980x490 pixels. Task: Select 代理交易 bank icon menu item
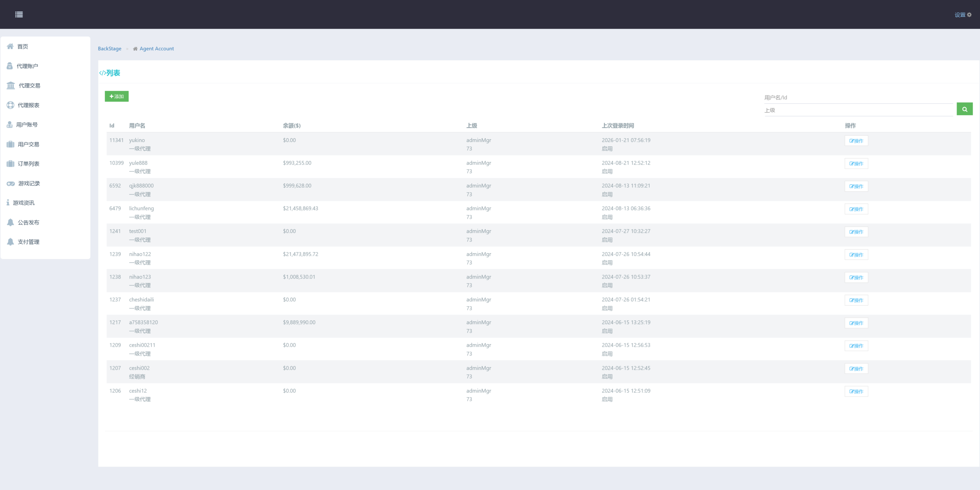coord(29,85)
